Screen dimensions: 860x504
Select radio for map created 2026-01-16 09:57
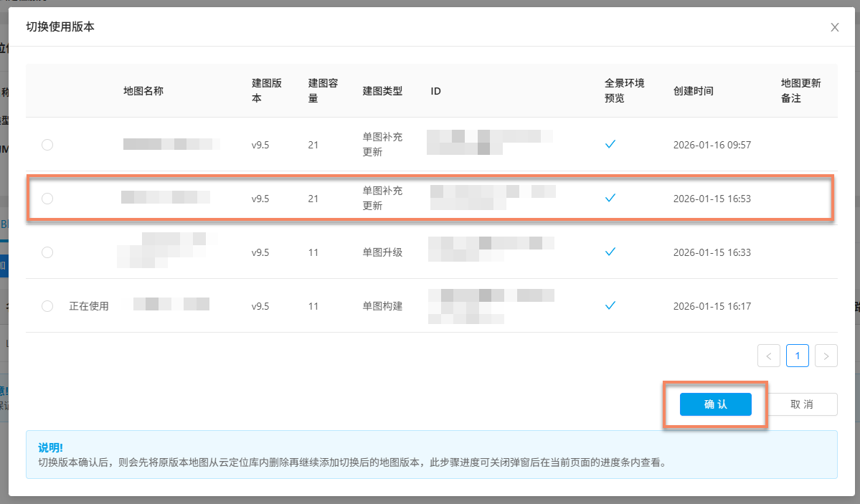coord(47,145)
